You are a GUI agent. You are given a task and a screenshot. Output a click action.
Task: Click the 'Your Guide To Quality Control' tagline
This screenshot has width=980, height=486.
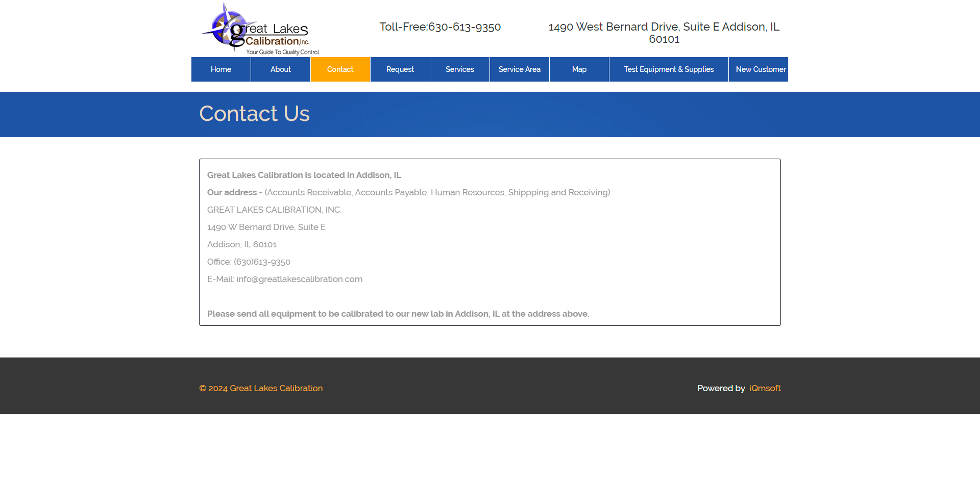pyautogui.click(x=282, y=52)
